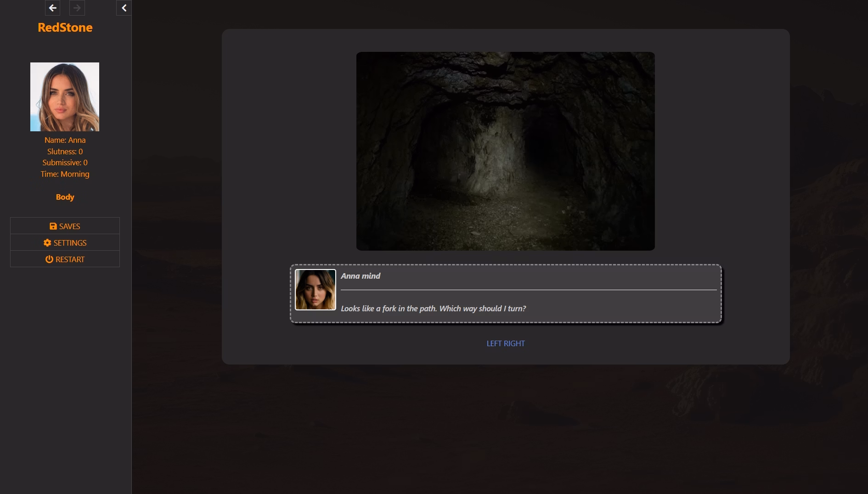Click the power icon beside RESTART

coord(49,259)
